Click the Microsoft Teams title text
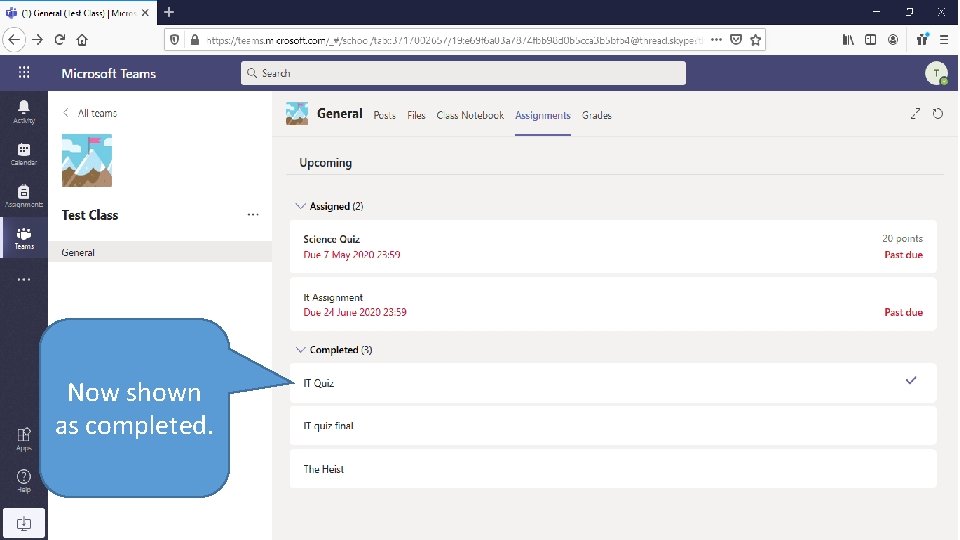Image resolution: width=960 pixels, height=540 pixels. click(x=108, y=73)
